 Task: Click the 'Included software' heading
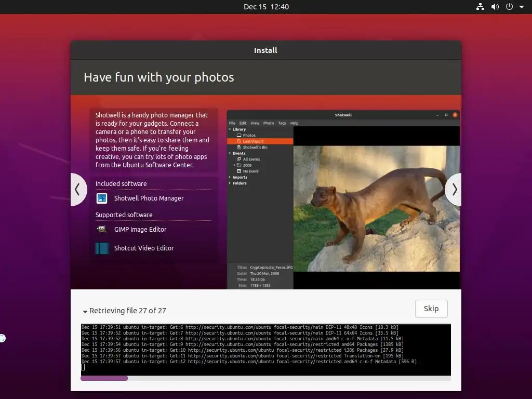coord(121,183)
